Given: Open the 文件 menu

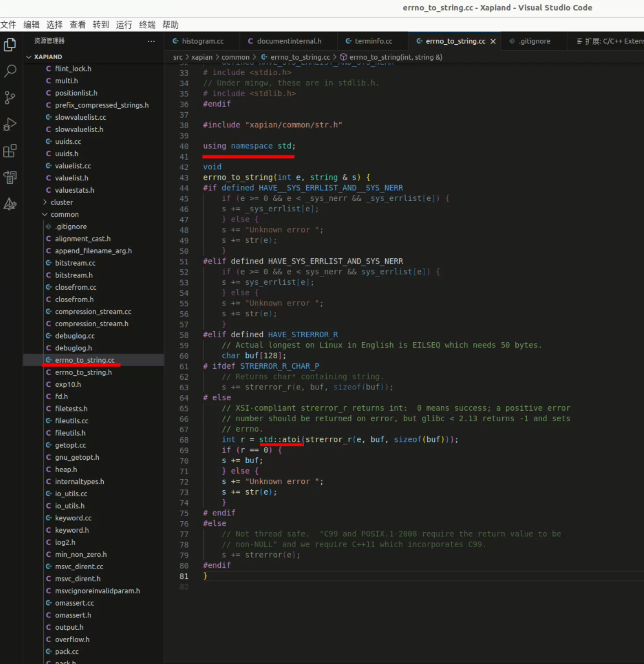Looking at the screenshot, I should pyautogui.click(x=8, y=25).
